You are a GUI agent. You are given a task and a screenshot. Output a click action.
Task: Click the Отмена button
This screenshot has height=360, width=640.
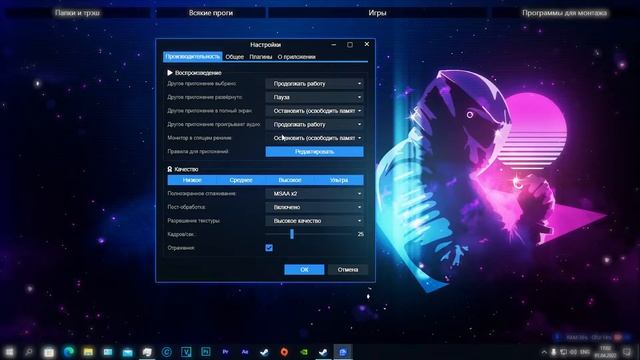(348, 269)
